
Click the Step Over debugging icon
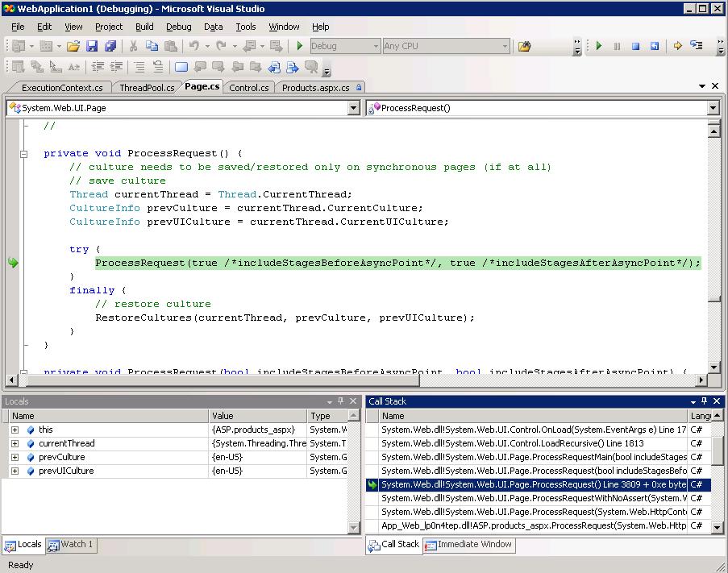695,47
